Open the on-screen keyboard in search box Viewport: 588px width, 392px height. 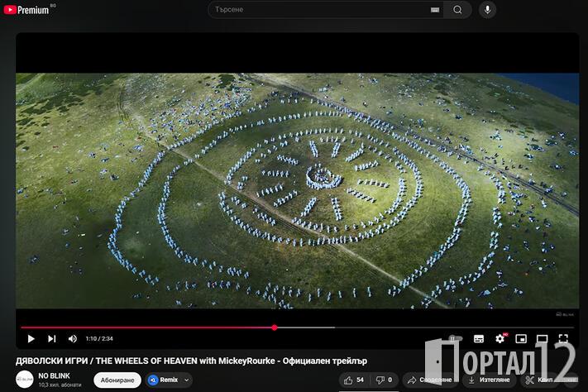435,10
